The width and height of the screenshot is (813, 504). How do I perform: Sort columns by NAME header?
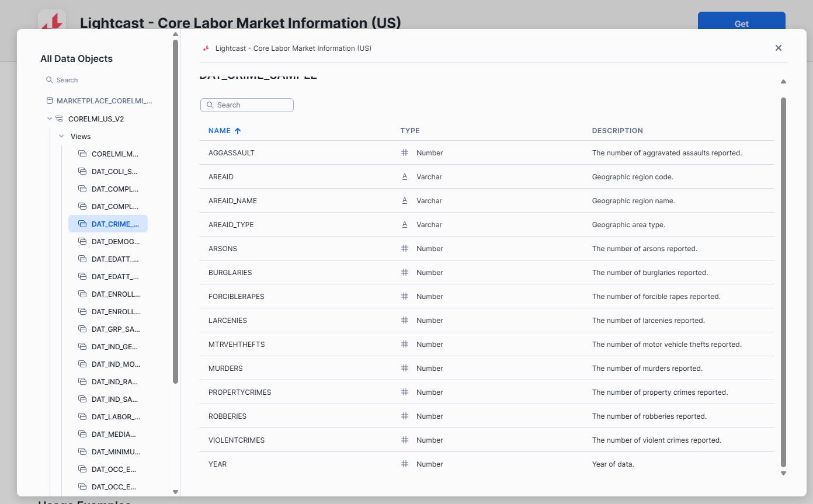pos(220,131)
